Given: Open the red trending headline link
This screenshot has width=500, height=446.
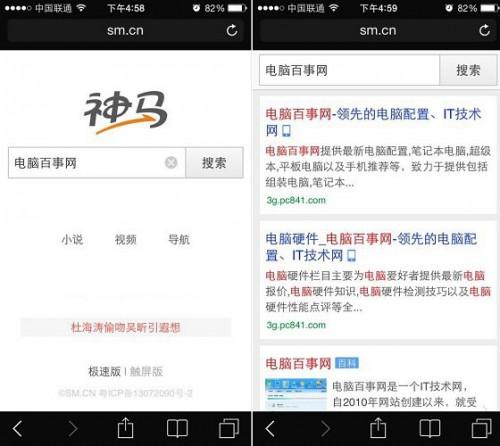Looking at the screenshot, I should pyautogui.click(x=126, y=327).
